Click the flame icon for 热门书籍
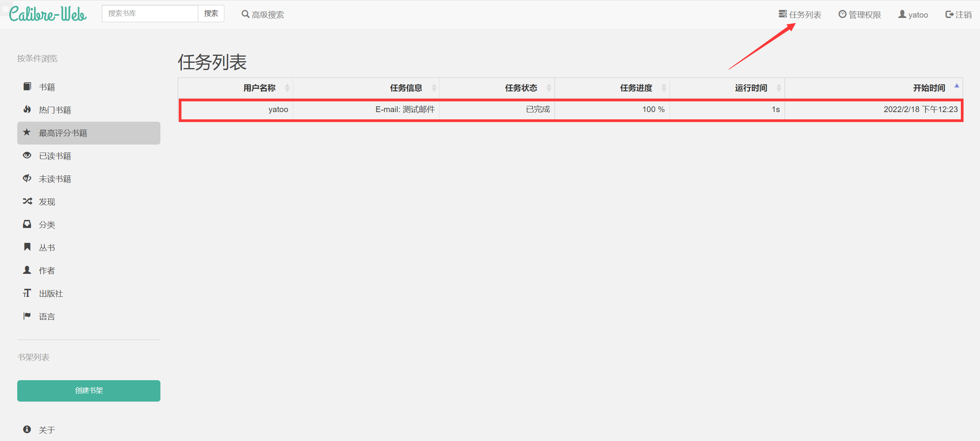Image resolution: width=980 pixels, height=441 pixels. pos(27,110)
